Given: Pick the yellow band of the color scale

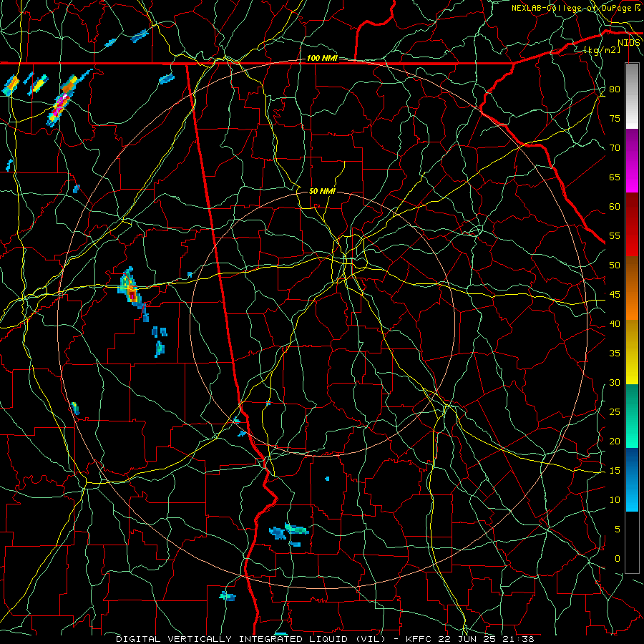Looking at the screenshot, I should point(632,352).
